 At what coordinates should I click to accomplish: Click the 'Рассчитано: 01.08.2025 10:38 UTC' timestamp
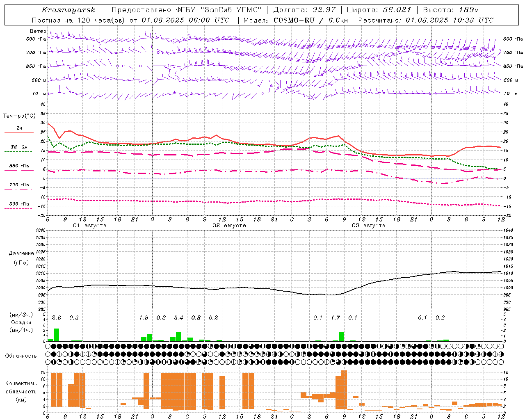(426, 20)
